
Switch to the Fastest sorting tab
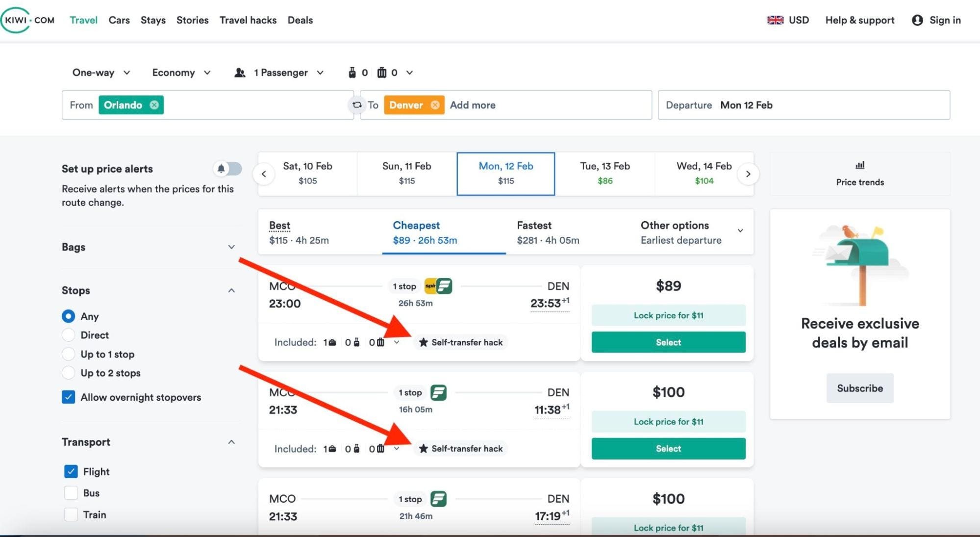pyautogui.click(x=568, y=232)
